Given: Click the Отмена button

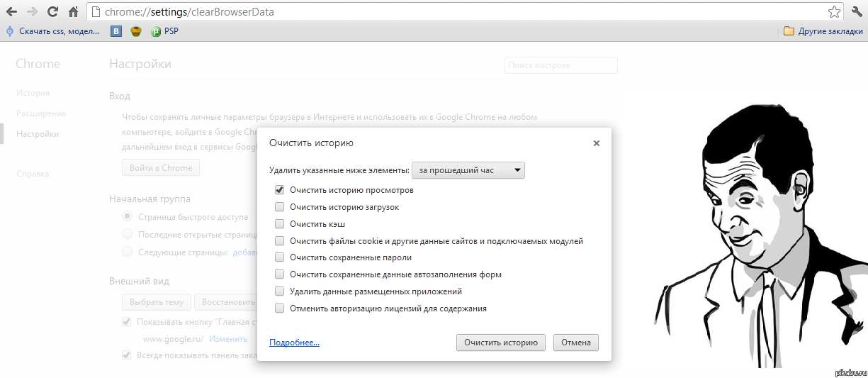Looking at the screenshot, I should (575, 343).
